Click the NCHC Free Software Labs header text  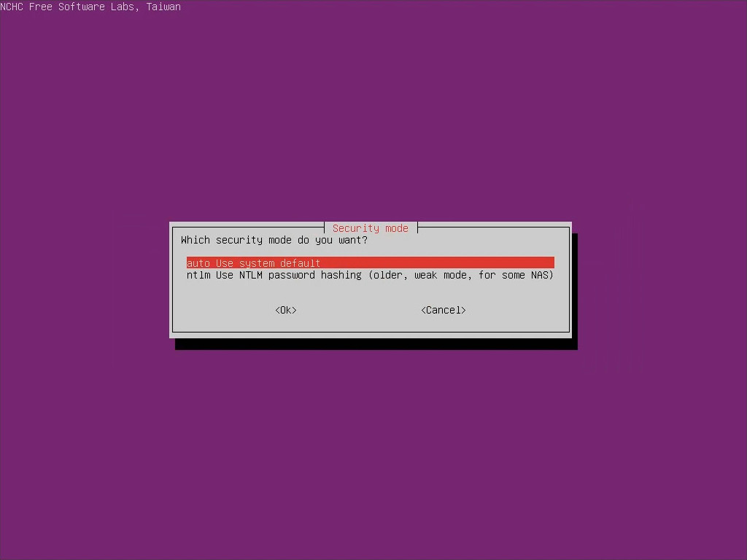tap(90, 7)
